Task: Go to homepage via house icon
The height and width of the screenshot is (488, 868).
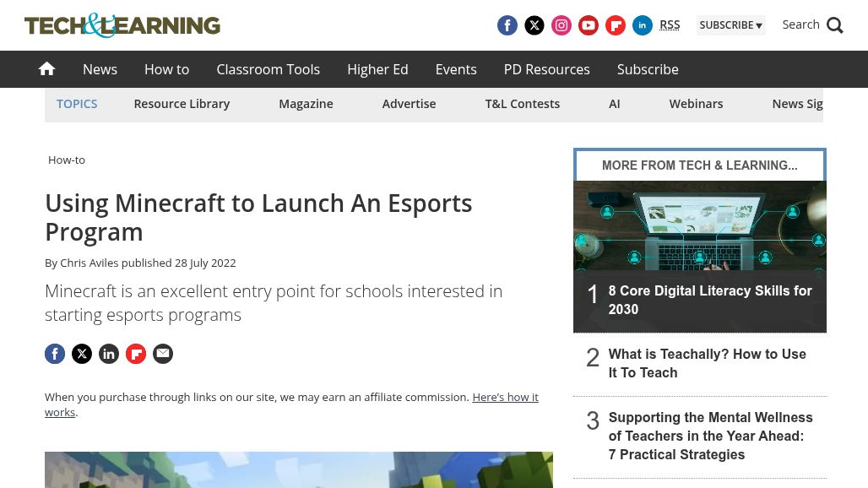Action: (x=46, y=68)
